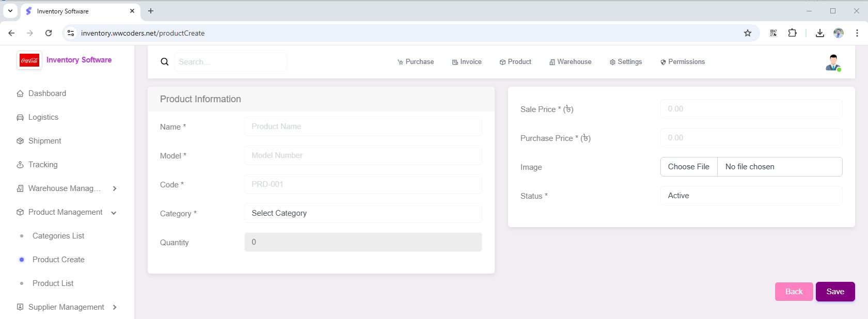
Task: Expand the Supplier Management submenu
Action: point(115,307)
